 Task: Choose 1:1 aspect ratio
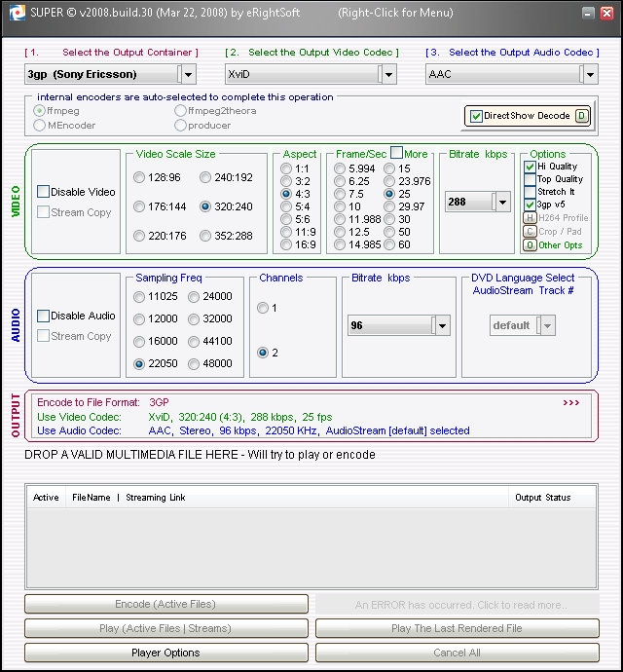286,168
